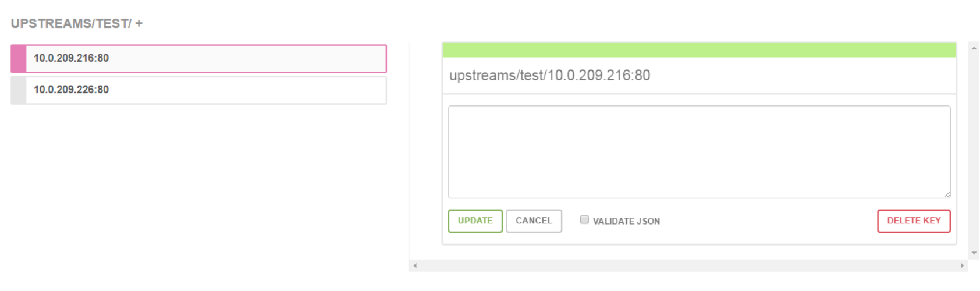The height and width of the screenshot is (291, 980).
Task: Click the text area resize grip
Action: point(947,194)
